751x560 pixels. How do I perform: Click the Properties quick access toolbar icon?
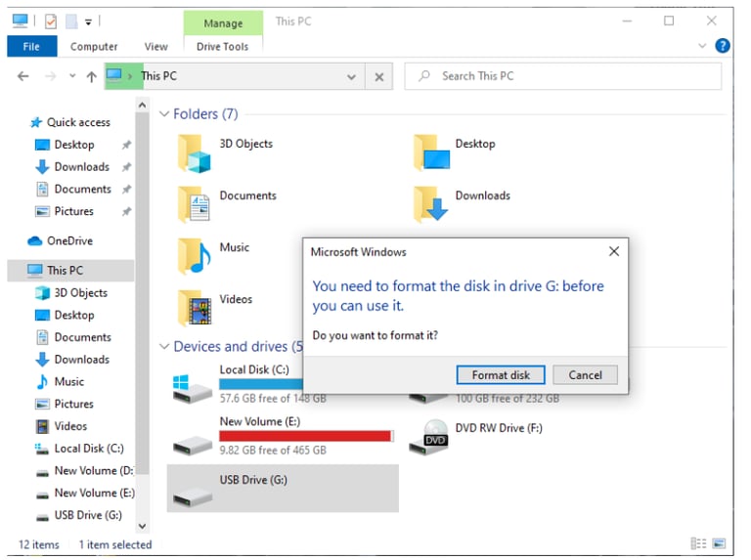click(x=50, y=22)
